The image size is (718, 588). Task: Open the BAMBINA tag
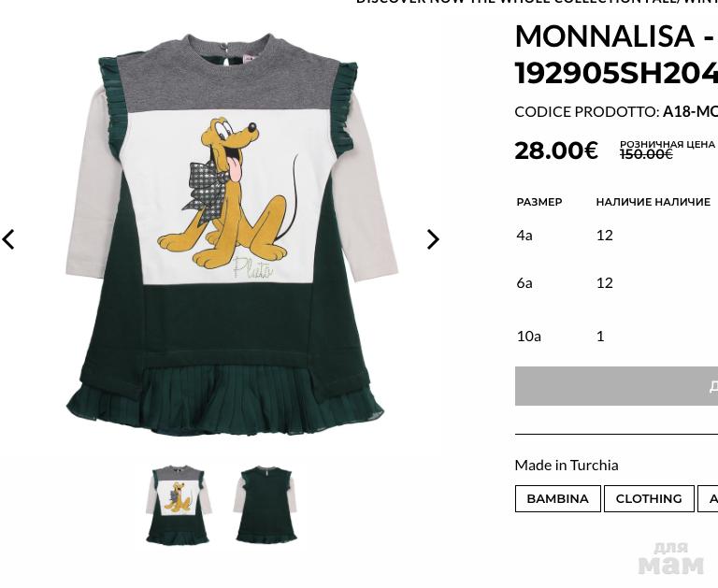pyautogui.click(x=558, y=498)
